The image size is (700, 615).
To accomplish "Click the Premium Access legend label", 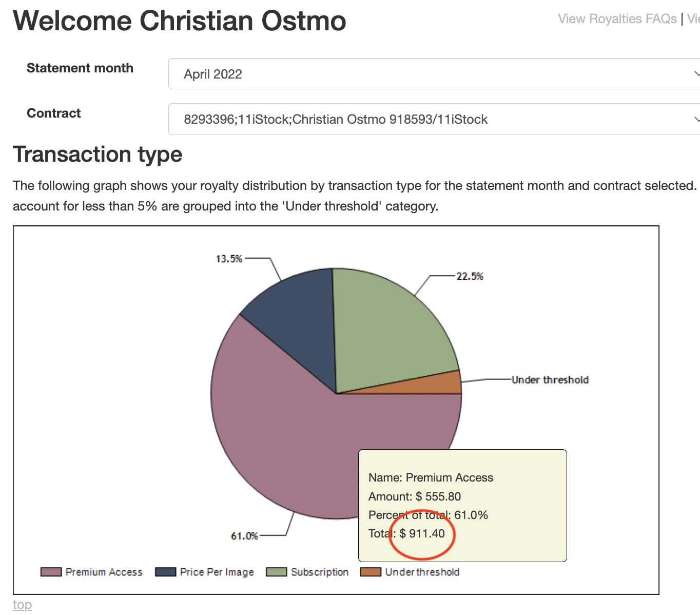I will (x=104, y=572).
